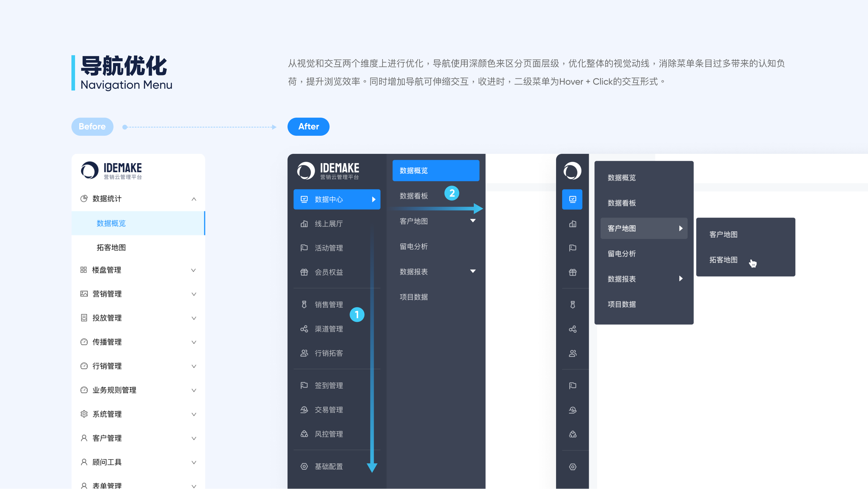Click the gauge icon beside 业务规则管理
Viewport: 868px width, 489px height.
coord(84,390)
